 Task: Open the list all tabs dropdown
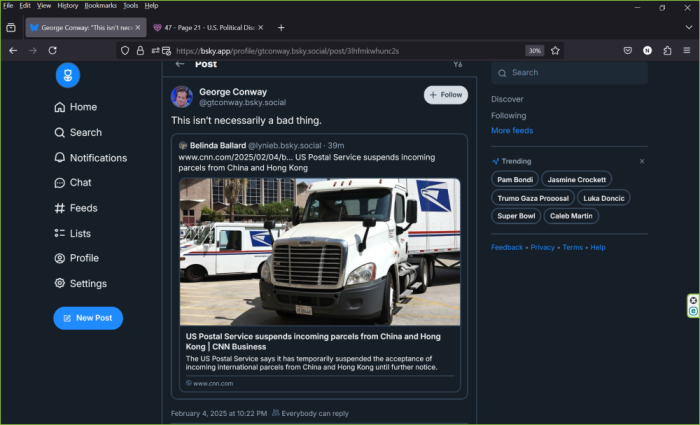tap(688, 28)
